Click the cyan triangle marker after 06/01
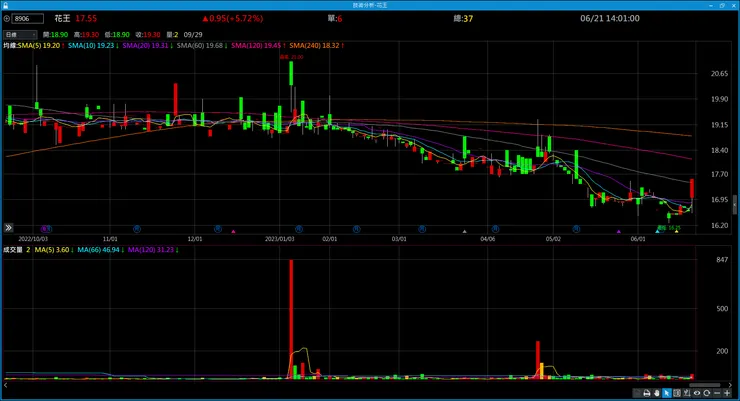740x401 pixels. point(657,231)
